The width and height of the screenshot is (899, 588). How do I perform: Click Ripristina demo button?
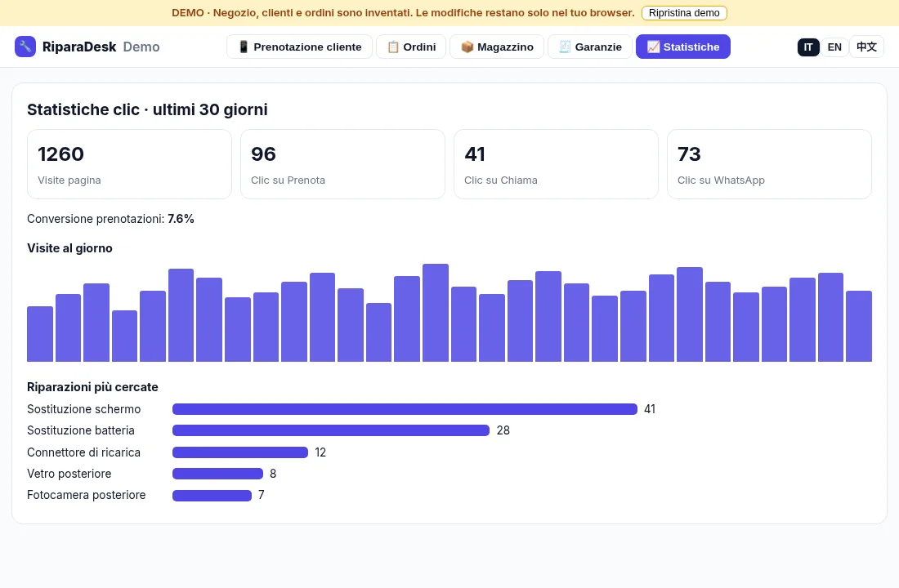[x=684, y=12]
